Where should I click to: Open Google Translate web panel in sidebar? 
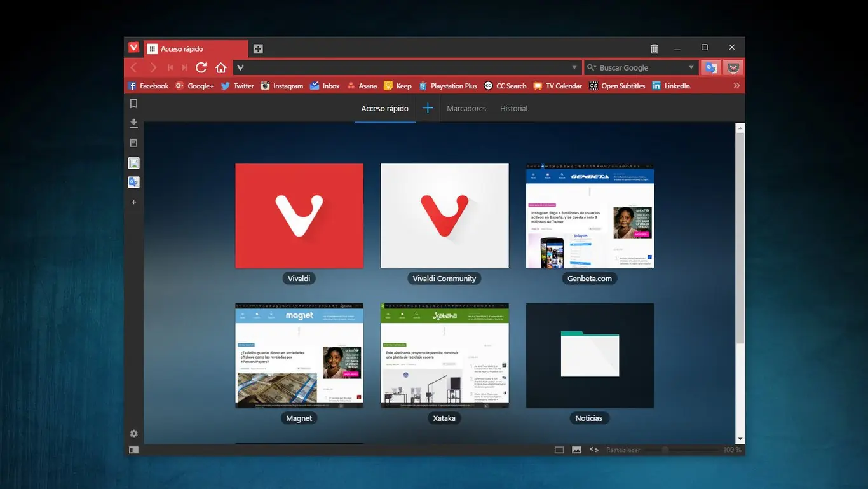click(x=133, y=182)
